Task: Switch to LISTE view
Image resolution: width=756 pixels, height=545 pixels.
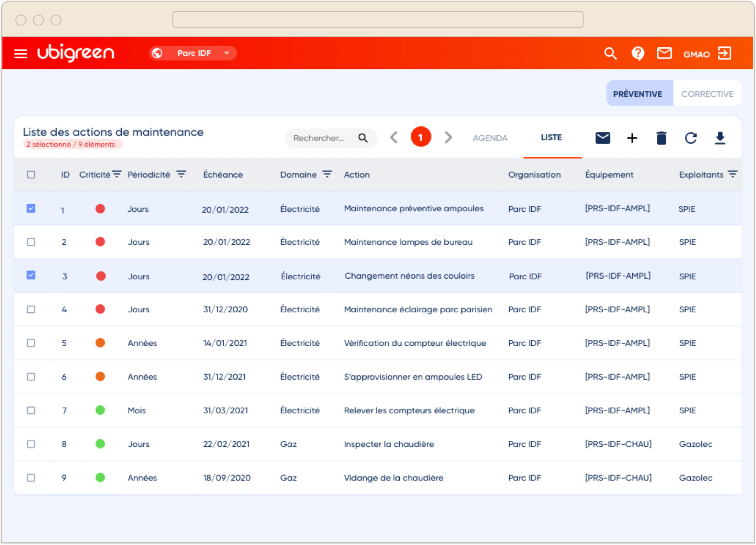Action: coord(551,137)
